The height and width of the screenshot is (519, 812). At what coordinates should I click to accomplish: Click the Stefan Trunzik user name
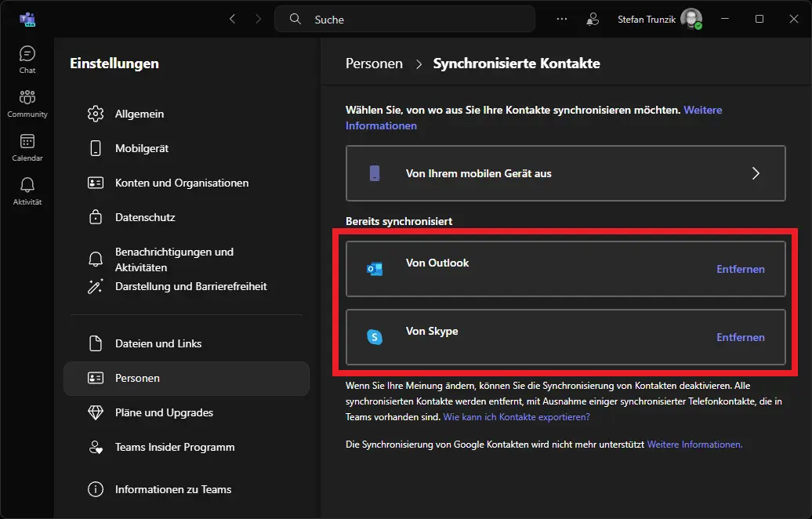tap(647, 19)
